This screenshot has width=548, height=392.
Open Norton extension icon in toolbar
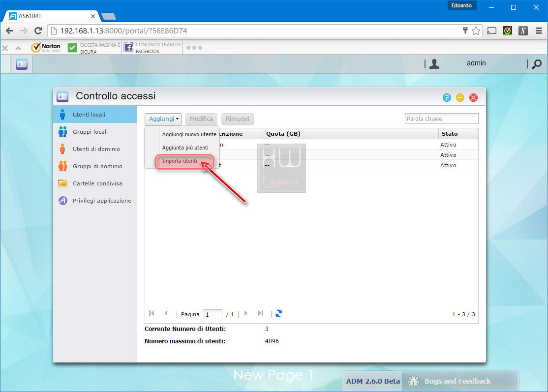(508, 31)
